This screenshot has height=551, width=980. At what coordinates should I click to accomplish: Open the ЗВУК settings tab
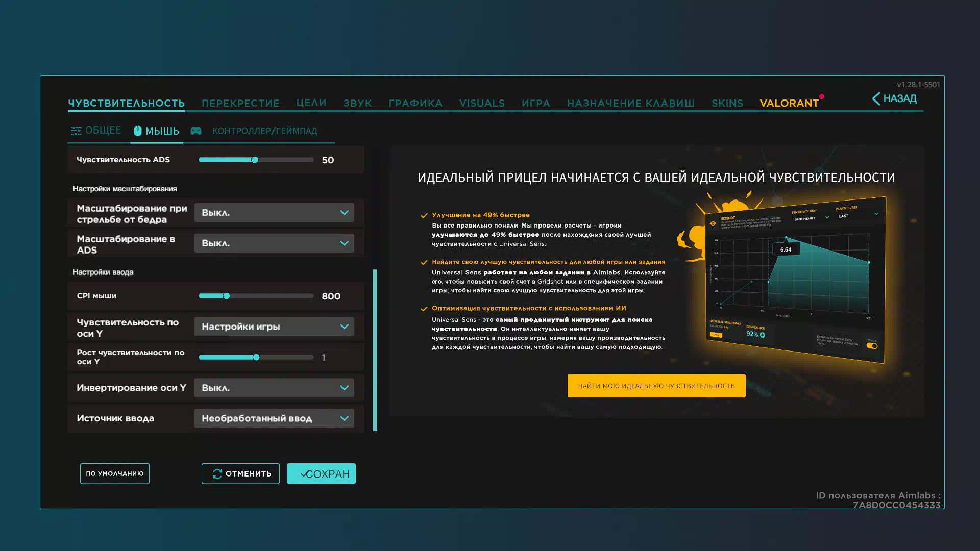point(358,103)
